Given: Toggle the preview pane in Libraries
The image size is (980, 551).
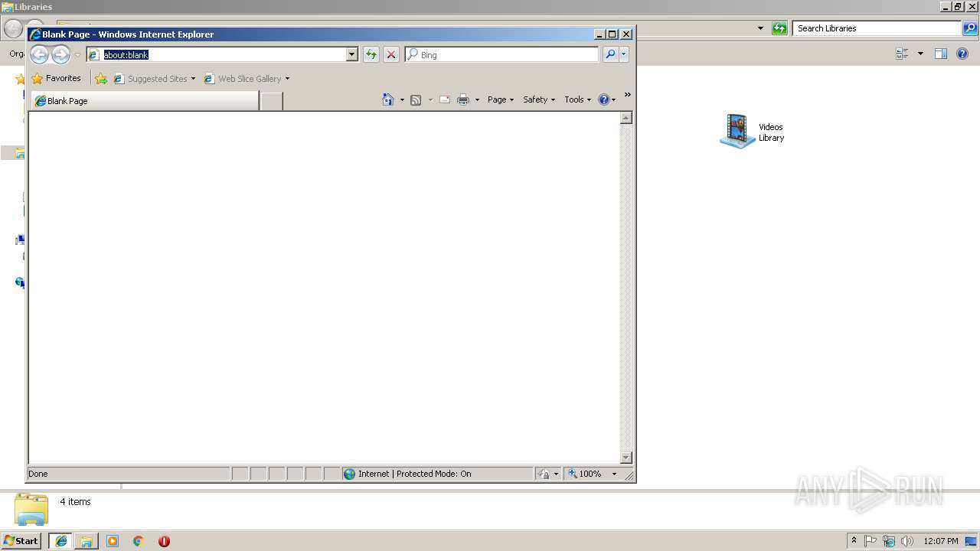Looking at the screenshot, I should pyautogui.click(x=941, y=54).
